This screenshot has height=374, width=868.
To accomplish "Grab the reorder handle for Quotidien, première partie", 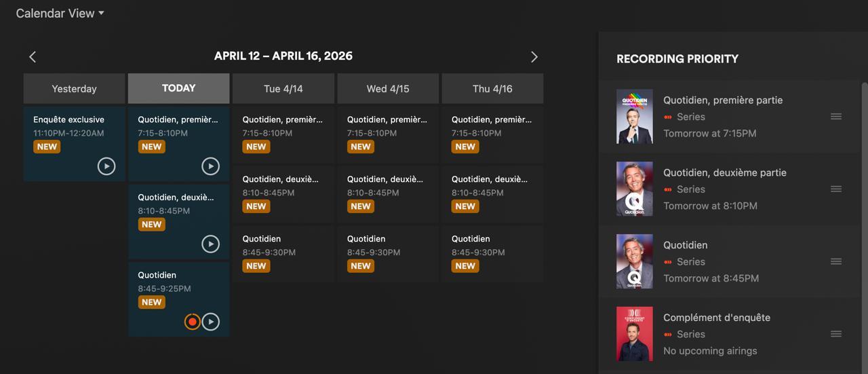I will click(836, 117).
